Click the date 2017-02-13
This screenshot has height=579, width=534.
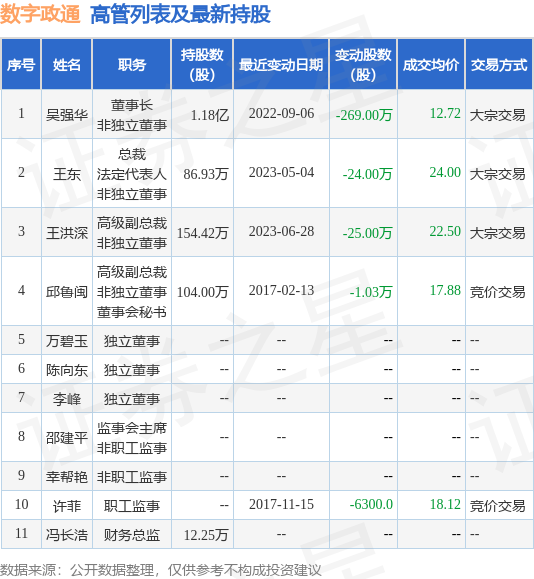pyautogui.click(x=281, y=290)
